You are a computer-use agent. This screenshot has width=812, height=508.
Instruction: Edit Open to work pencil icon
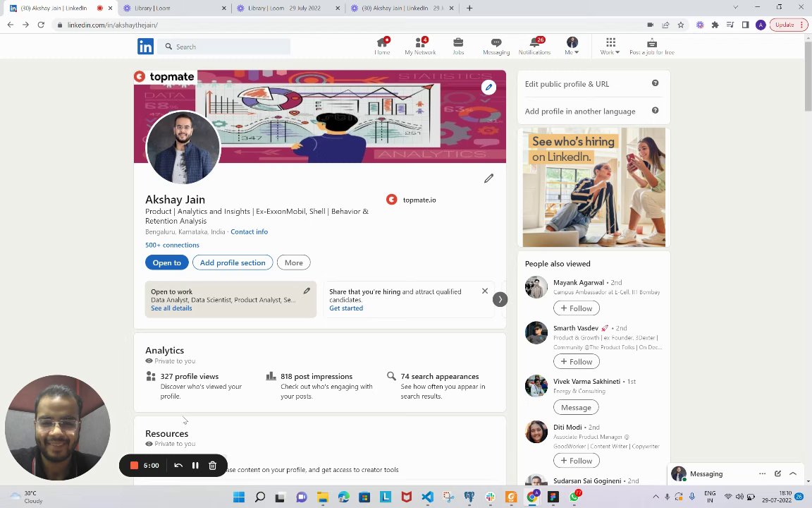point(307,291)
